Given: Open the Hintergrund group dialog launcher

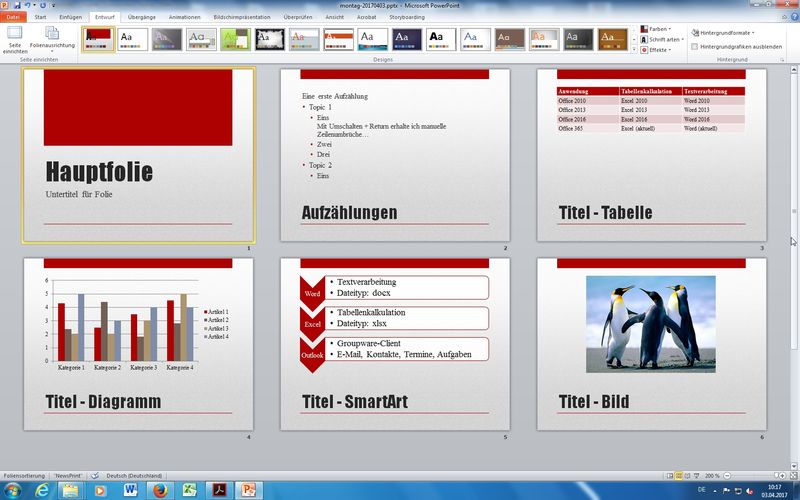Looking at the screenshot, I should pos(782,60).
